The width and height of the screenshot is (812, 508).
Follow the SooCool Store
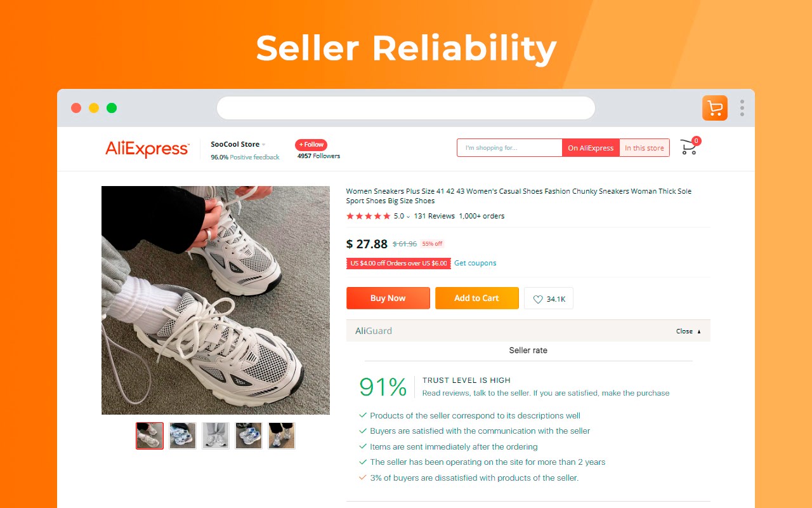311,145
